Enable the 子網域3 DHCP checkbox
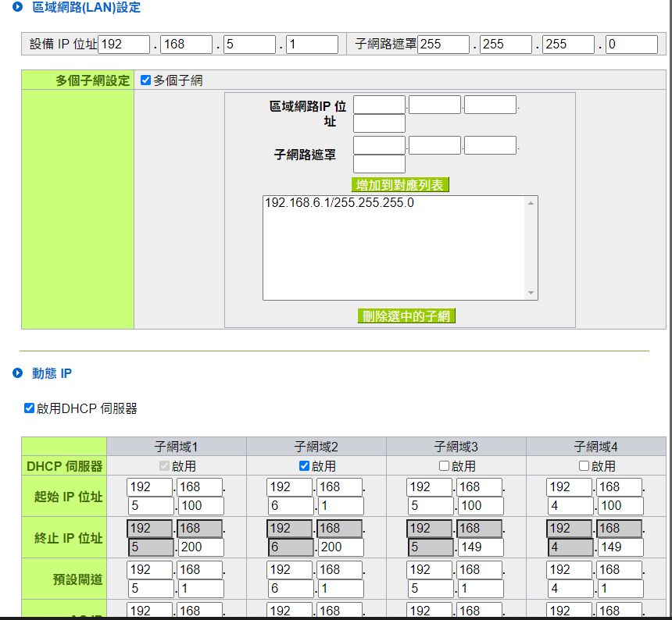Screen dimensions: 672x620 [x=445, y=465]
